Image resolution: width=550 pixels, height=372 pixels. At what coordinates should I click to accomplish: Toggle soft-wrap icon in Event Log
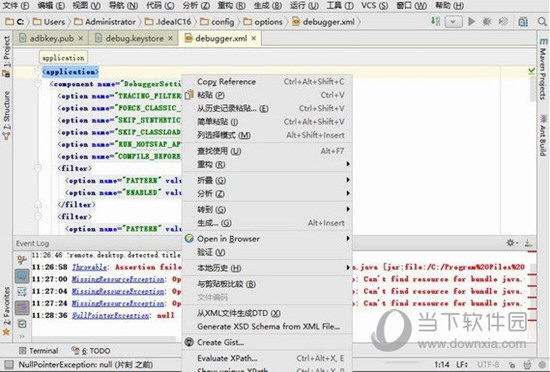click(x=22, y=292)
